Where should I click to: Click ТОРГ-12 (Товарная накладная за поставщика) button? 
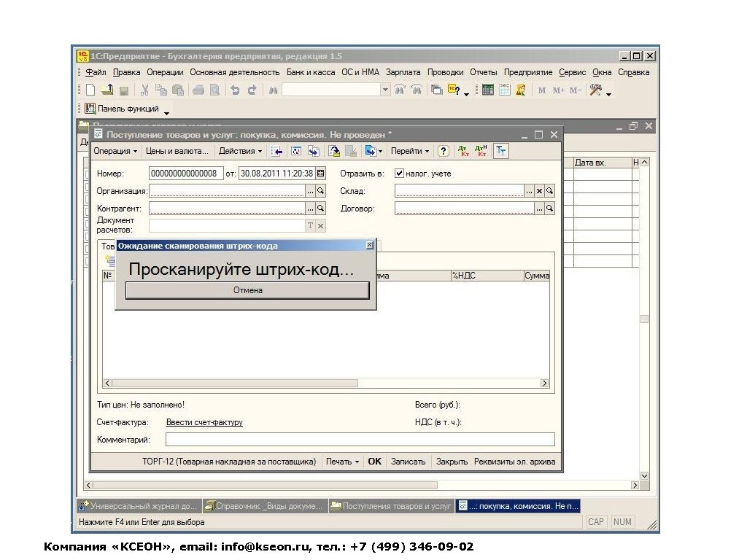[x=229, y=462]
